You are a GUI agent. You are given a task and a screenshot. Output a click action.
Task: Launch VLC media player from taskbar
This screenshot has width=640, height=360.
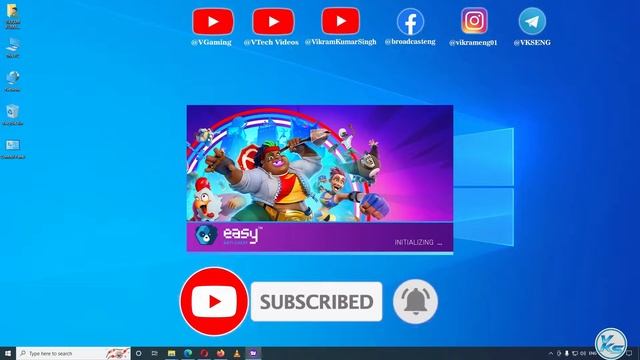click(x=237, y=353)
